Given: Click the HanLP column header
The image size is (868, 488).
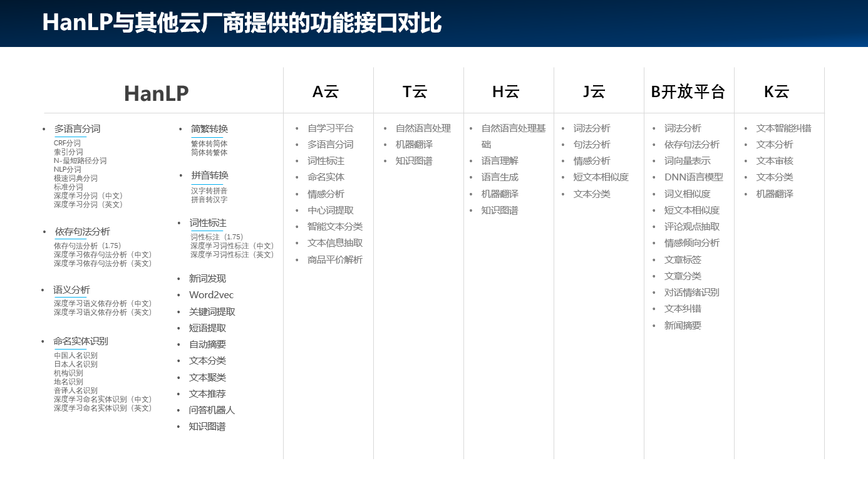Looking at the screenshot, I should (156, 92).
